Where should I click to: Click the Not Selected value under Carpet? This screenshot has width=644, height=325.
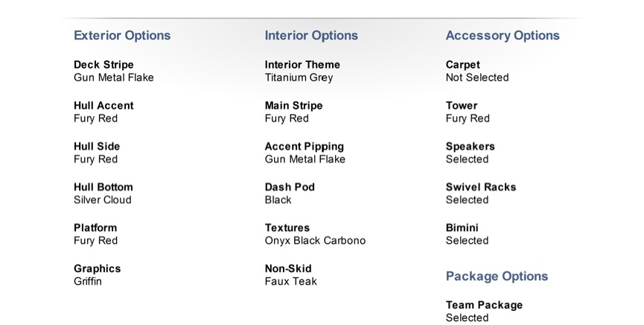pyautogui.click(x=477, y=78)
